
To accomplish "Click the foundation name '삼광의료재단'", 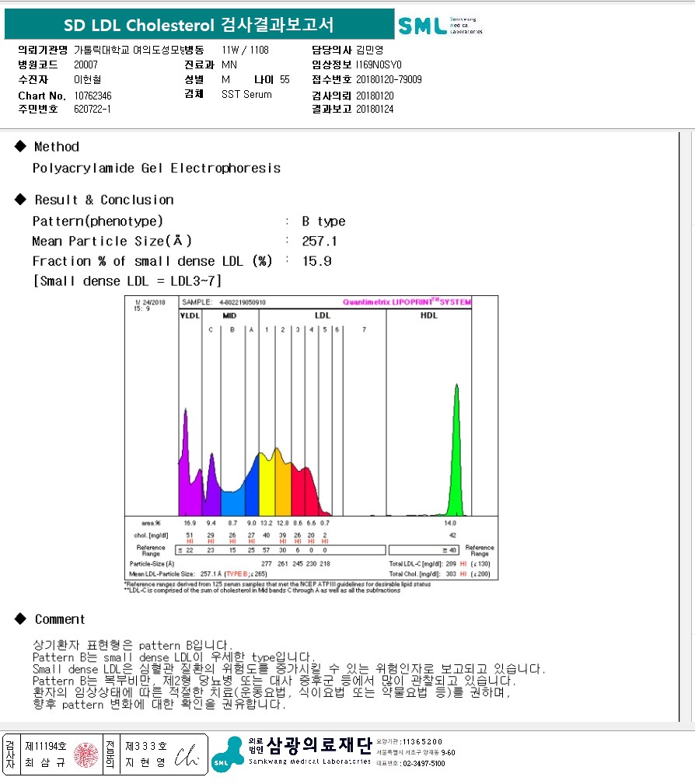I will click(x=320, y=745).
